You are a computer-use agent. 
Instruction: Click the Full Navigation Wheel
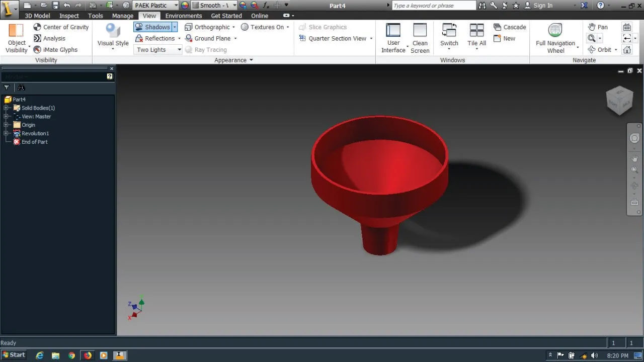[555, 39]
